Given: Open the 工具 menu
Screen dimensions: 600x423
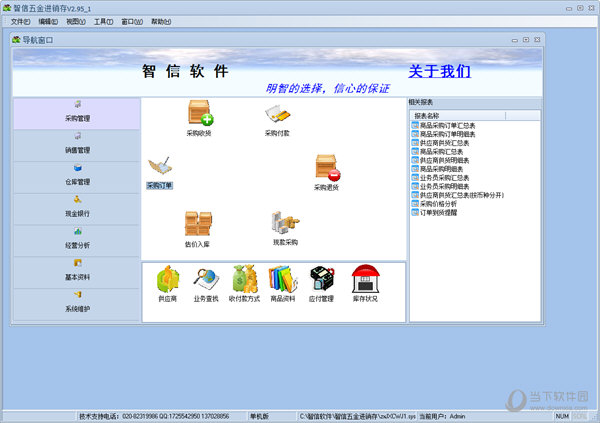Looking at the screenshot, I should [103, 22].
